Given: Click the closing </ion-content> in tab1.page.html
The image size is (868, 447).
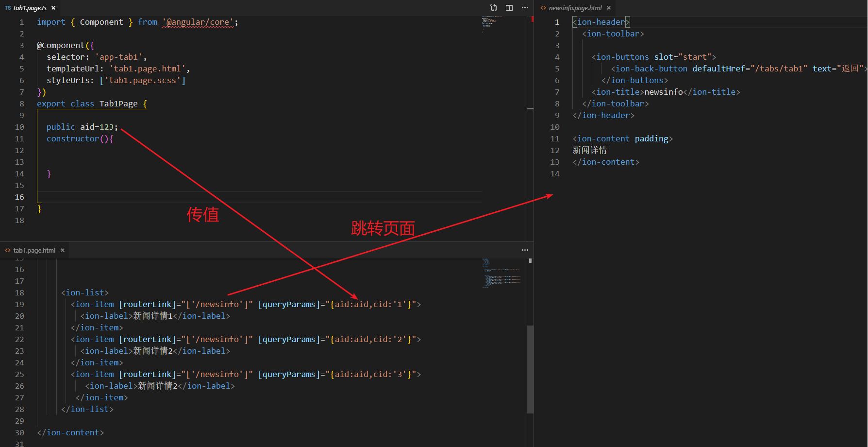Looking at the screenshot, I should (x=70, y=432).
